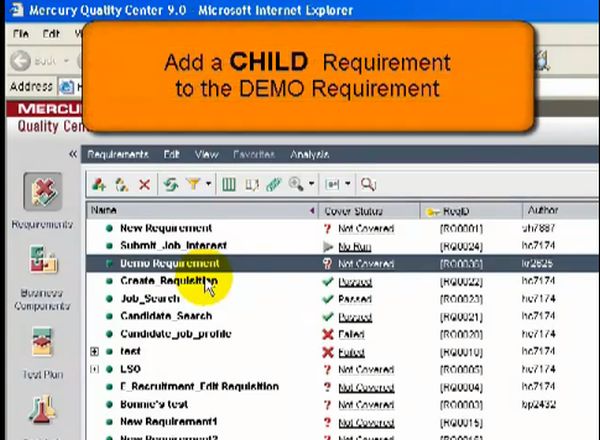Select the Demo Requirement row

click(343, 263)
